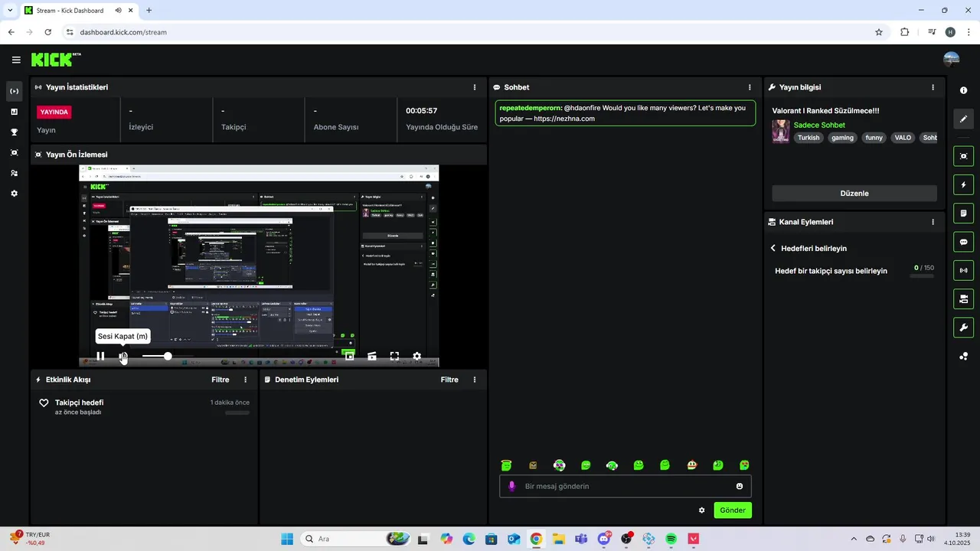
Task: Open Filtre in Denetim Eylemleri panel
Action: coord(449,380)
